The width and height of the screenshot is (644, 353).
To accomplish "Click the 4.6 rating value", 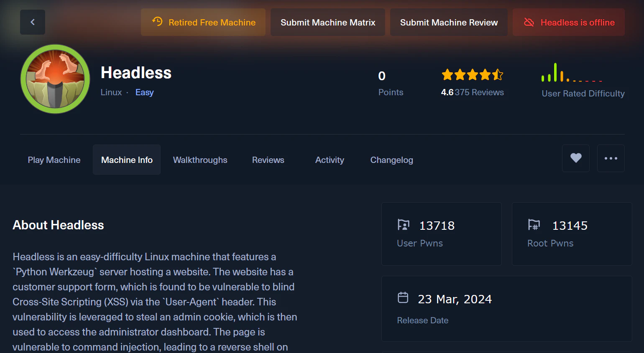I will point(447,92).
